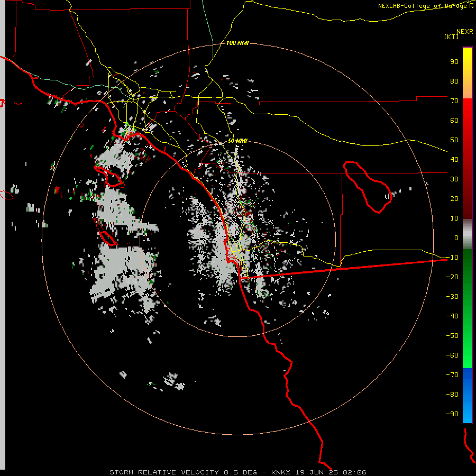The image size is (476, 476).
Task: Click the 70 value on velocity scale
Action: click(454, 101)
